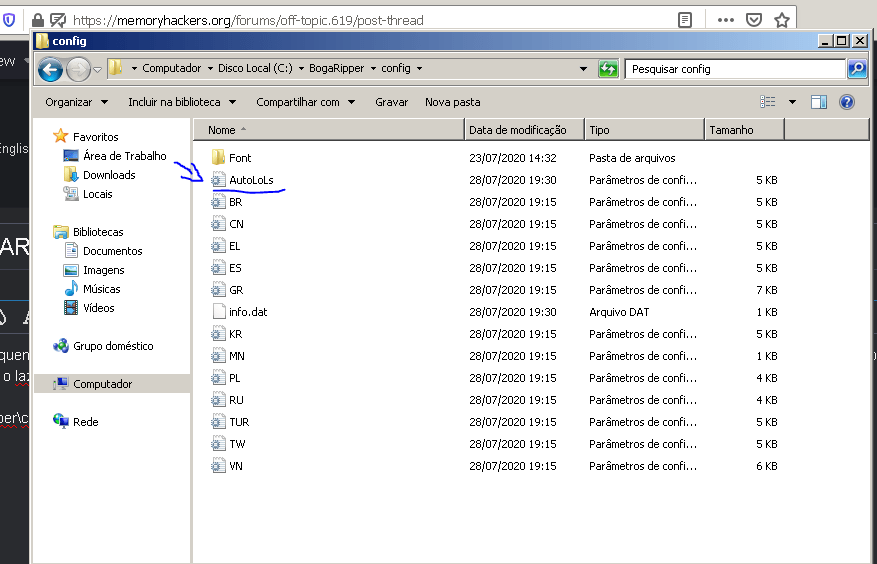
Task: Go back with the Explorer back arrow
Action: tap(50, 69)
